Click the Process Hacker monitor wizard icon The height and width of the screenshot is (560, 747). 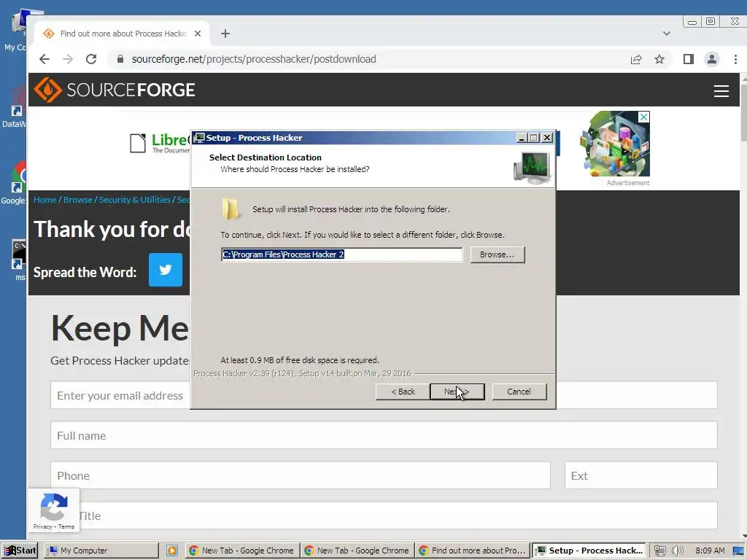[533, 167]
